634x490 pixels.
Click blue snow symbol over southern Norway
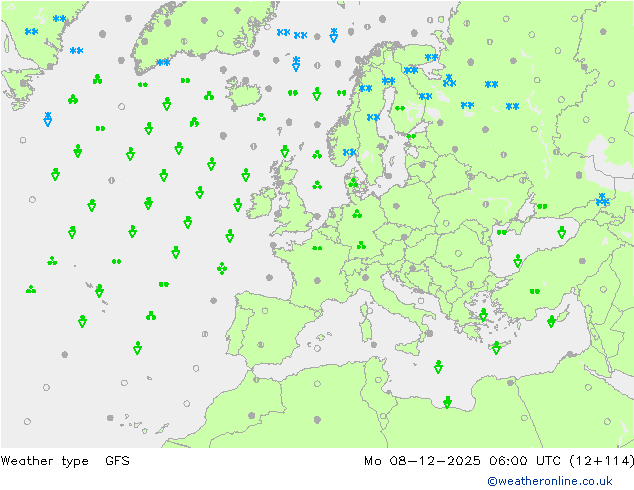(x=349, y=152)
